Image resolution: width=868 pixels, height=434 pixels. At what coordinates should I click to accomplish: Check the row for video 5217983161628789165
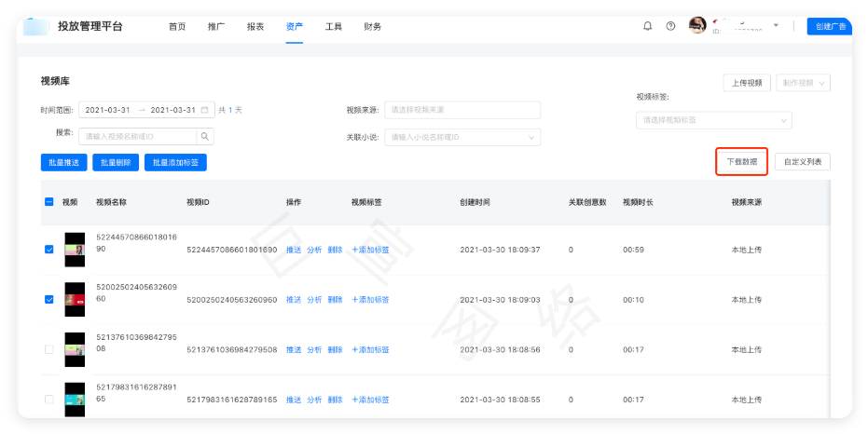48,400
